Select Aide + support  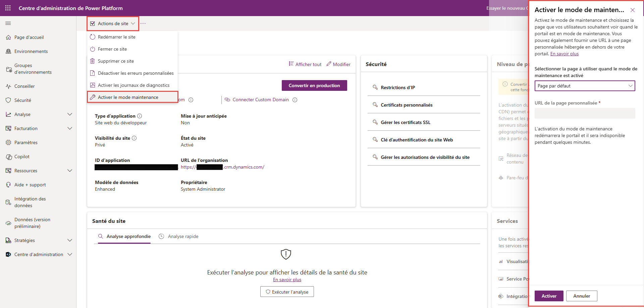30,185
